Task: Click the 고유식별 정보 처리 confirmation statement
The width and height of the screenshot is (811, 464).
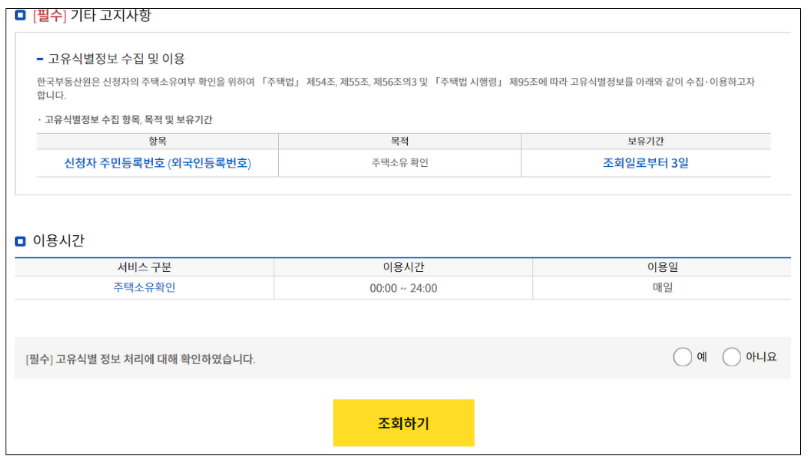Action: click(140, 358)
